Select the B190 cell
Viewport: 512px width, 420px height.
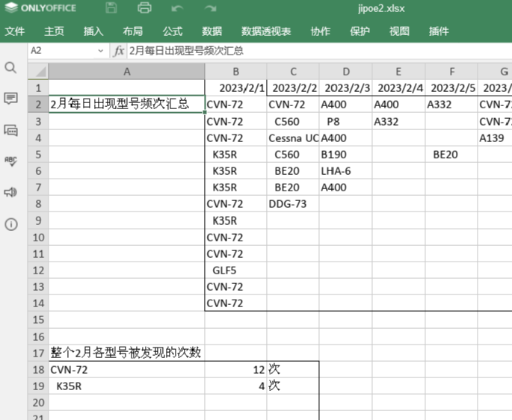click(x=346, y=155)
